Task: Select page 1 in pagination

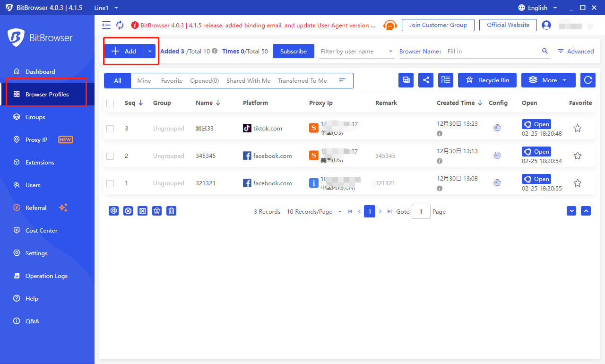Action: tap(370, 211)
